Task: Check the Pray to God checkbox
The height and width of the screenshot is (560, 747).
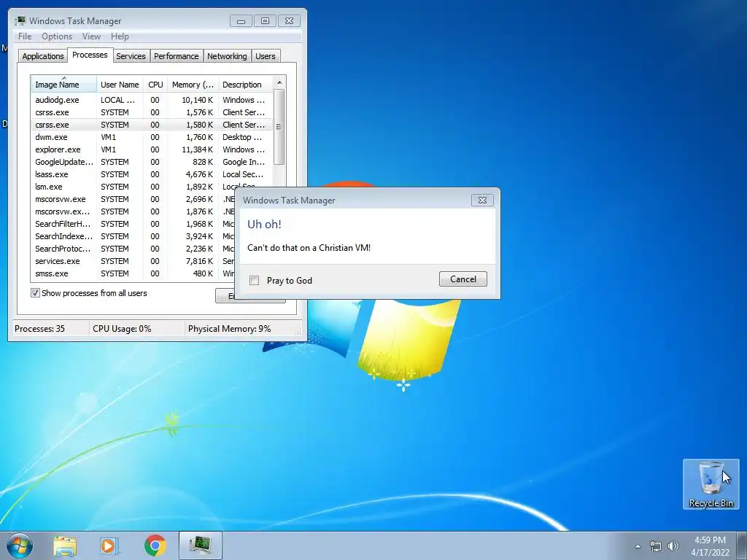Action: (255, 281)
